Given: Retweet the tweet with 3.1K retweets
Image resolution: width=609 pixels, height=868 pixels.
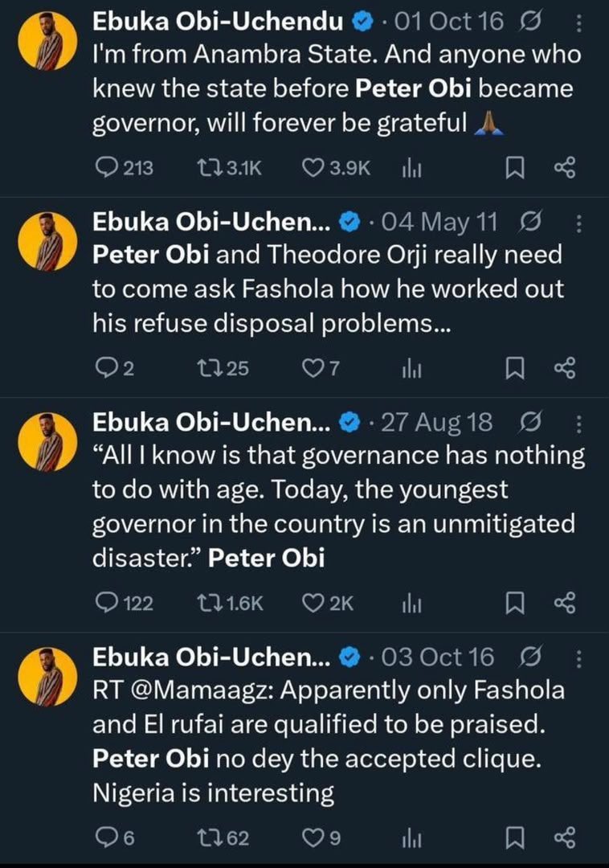Looking at the screenshot, I should click(x=229, y=167).
